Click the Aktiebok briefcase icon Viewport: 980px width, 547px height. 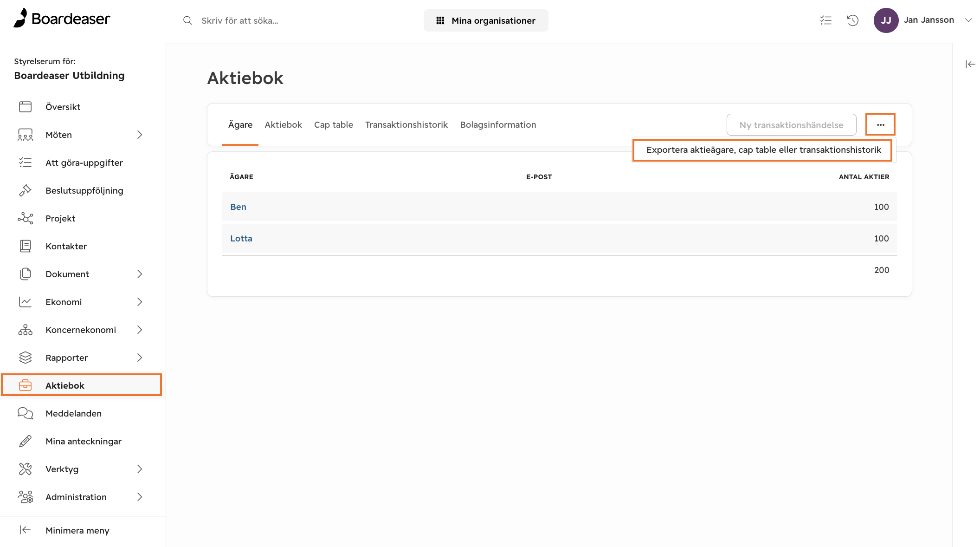click(25, 385)
